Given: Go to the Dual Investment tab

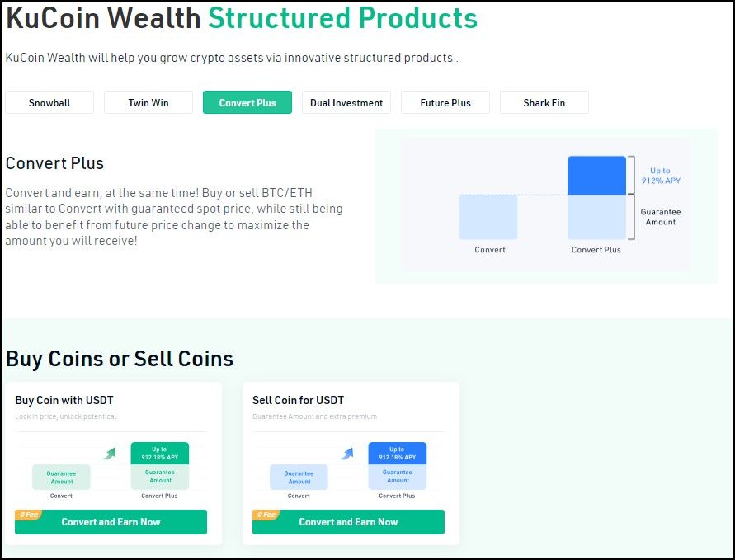Looking at the screenshot, I should (346, 103).
